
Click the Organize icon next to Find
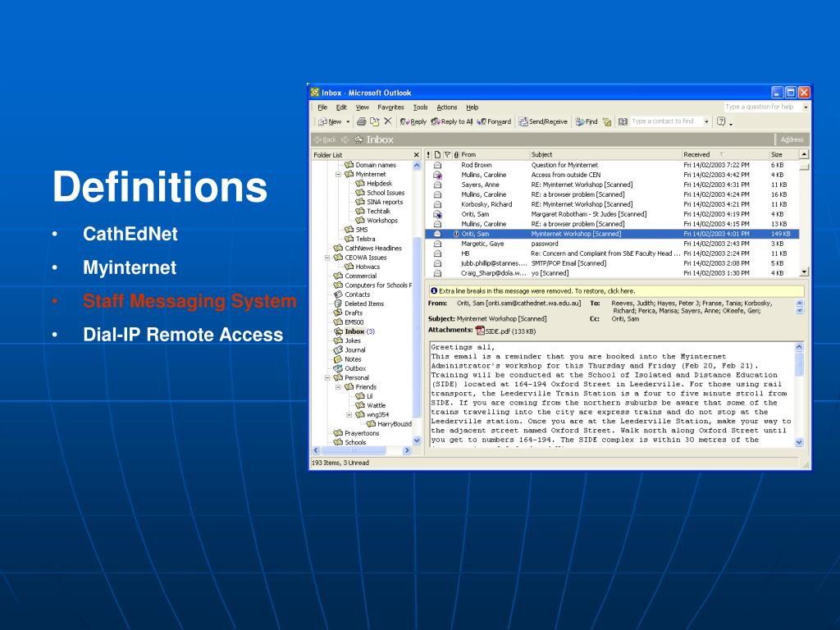pyautogui.click(x=607, y=121)
